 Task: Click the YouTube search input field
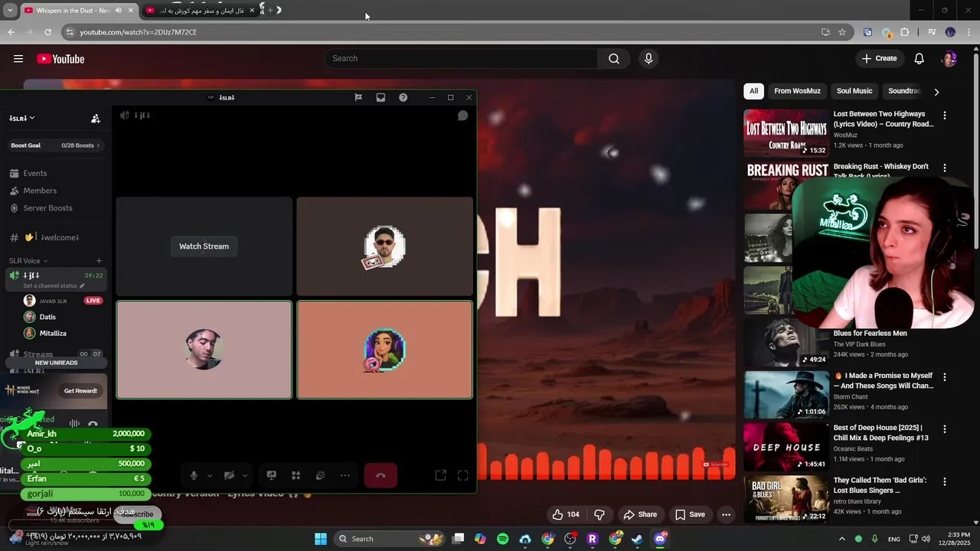point(462,59)
